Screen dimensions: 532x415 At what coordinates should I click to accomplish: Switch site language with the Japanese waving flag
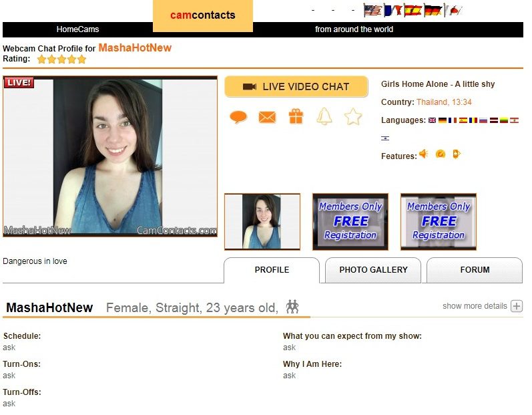[454, 11]
